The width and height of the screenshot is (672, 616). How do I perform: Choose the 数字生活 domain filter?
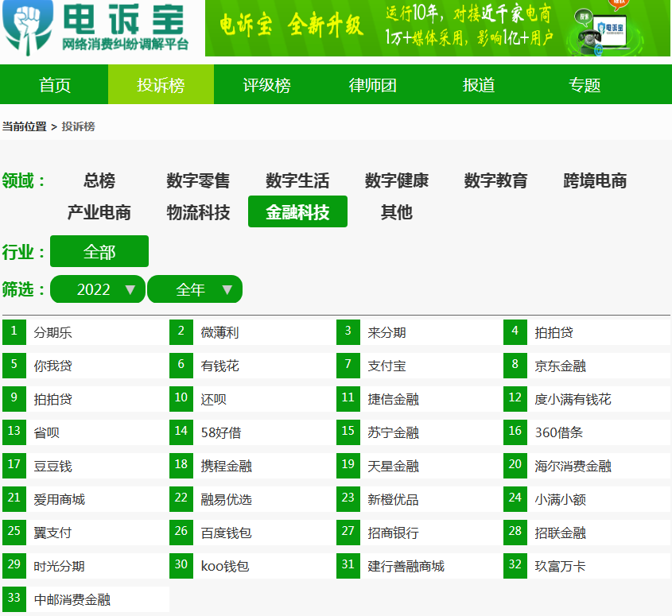[297, 180]
